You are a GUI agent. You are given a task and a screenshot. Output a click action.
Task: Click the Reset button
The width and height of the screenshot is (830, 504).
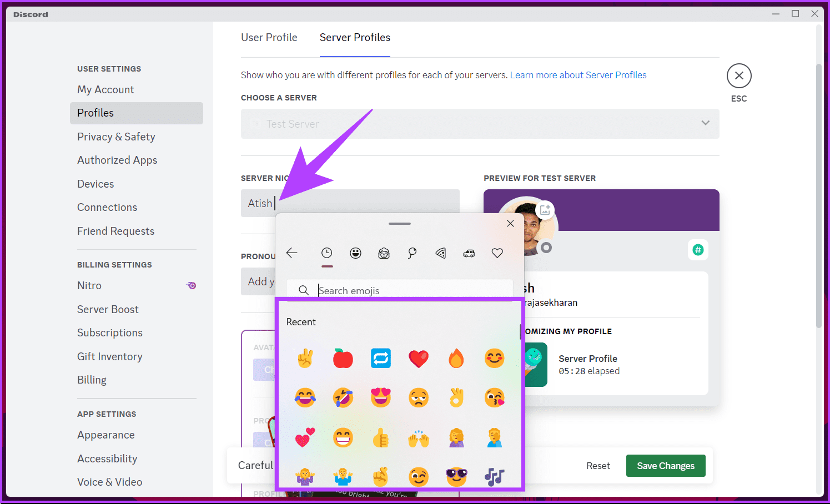(598, 466)
